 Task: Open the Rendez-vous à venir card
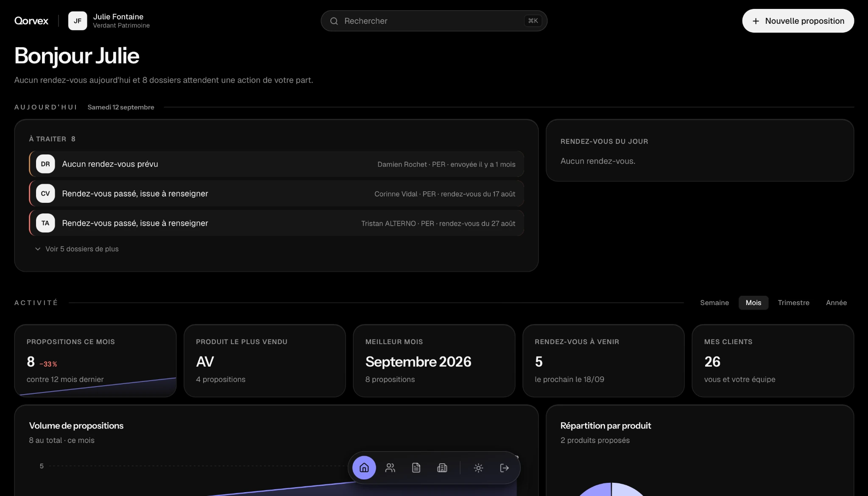(603, 361)
